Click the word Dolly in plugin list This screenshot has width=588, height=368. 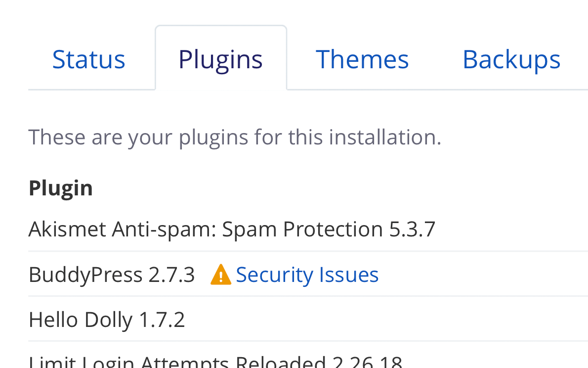click(x=108, y=320)
